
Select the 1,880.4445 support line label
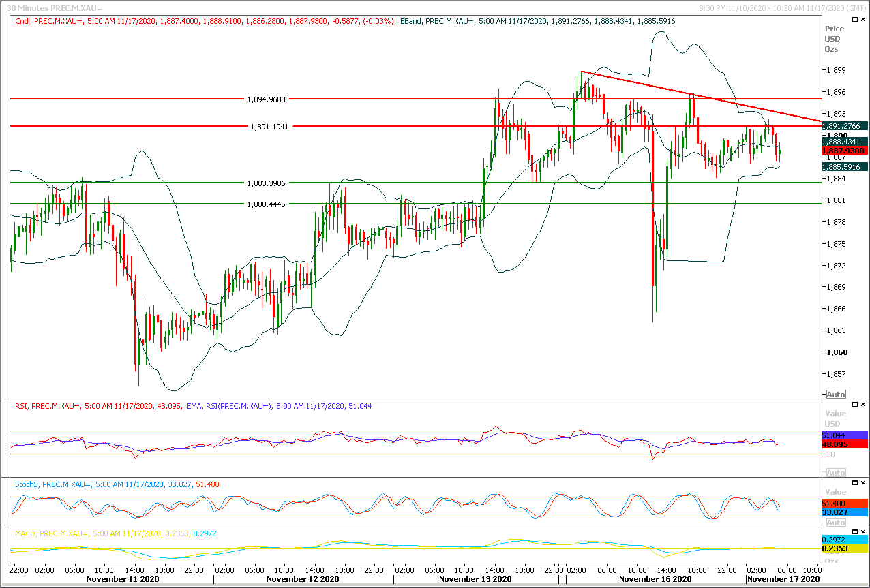click(x=267, y=204)
